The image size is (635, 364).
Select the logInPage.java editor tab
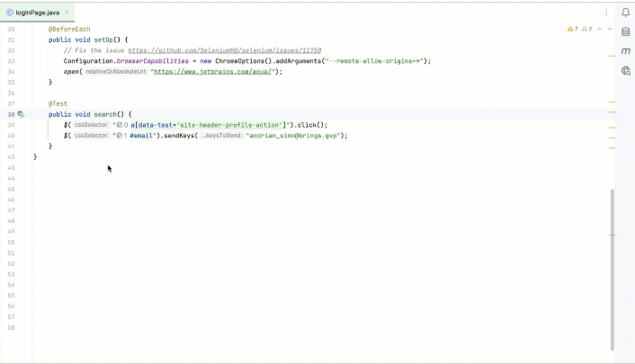[x=37, y=13]
